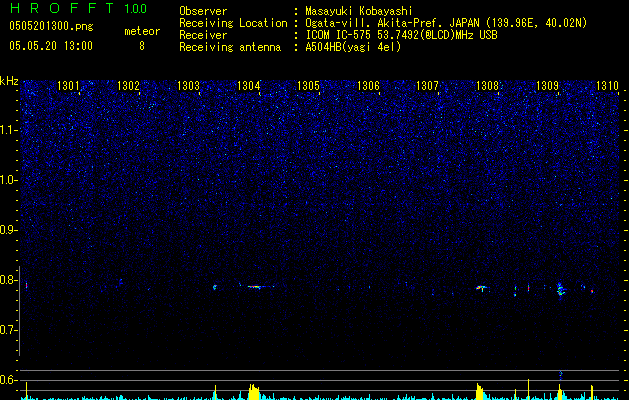The width and height of the screenshot is (629, 400).
Task: Click the meteor echo just before 1308
Action: coord(481,288)
